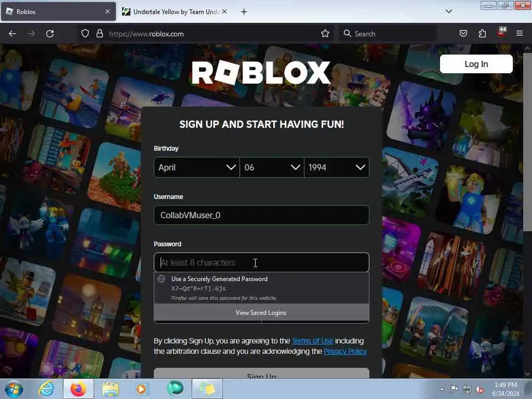Open Windows Media Player from taskbar
This screenshot has width=532, height=399.
[142, 389]
